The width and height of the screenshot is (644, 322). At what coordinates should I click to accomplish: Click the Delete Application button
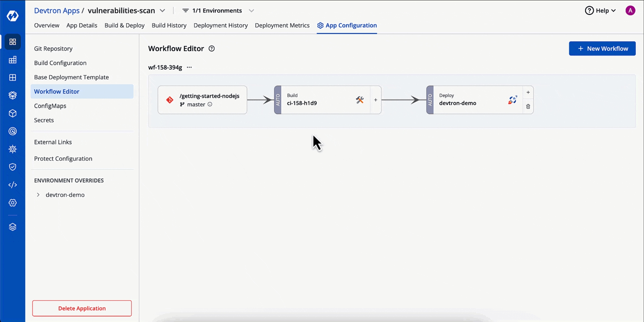[82, 308]
